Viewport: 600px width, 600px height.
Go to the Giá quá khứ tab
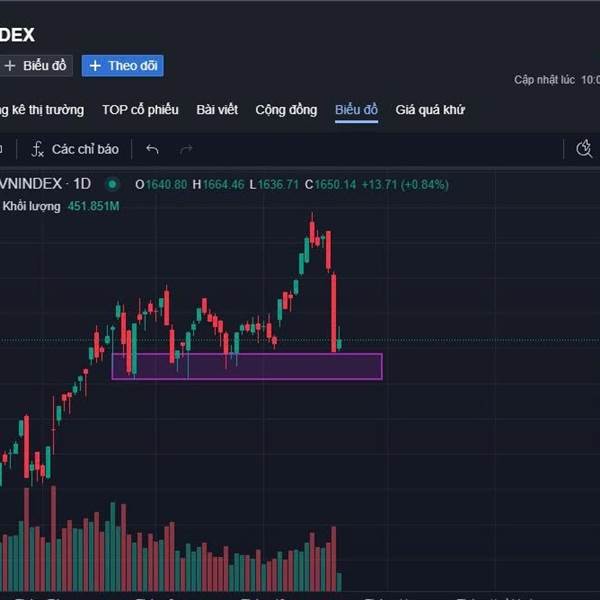(430, 110)
